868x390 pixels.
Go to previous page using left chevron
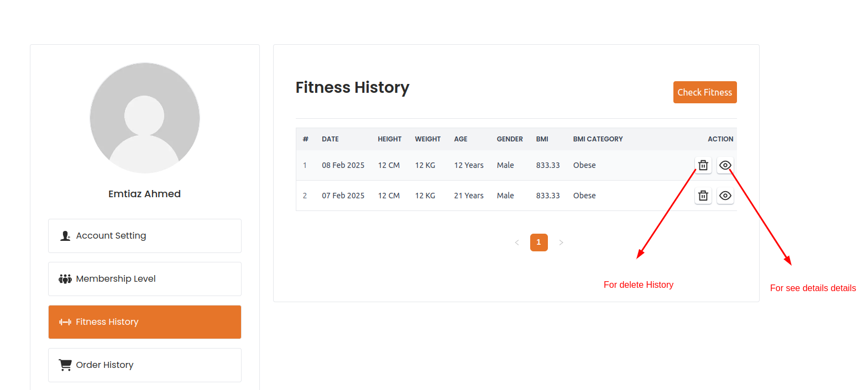[x=517, y=243]
